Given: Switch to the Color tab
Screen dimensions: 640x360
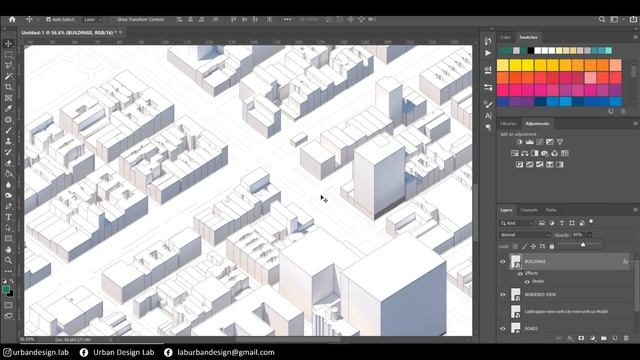Looking at the screenshot, I should [505, 37].
